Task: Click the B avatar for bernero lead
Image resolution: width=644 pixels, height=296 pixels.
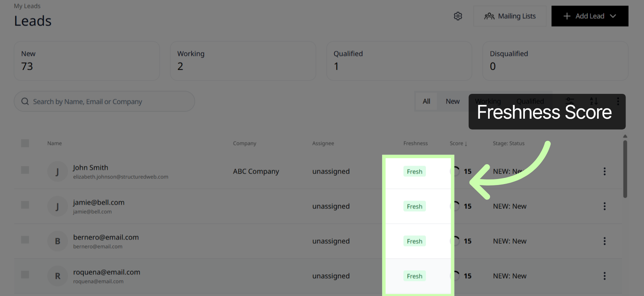Action: point(58,241)
